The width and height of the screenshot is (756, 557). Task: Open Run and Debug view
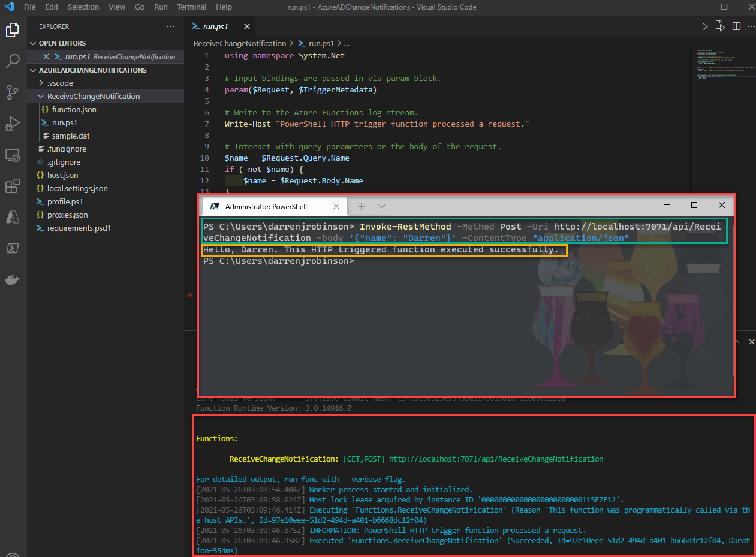[x=13, y=124]
